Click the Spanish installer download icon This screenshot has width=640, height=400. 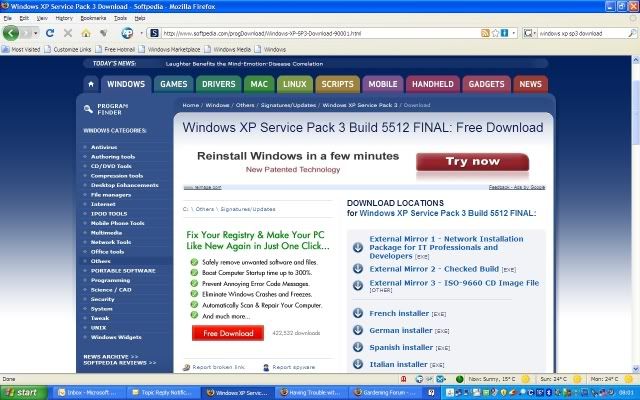[358, 347]
